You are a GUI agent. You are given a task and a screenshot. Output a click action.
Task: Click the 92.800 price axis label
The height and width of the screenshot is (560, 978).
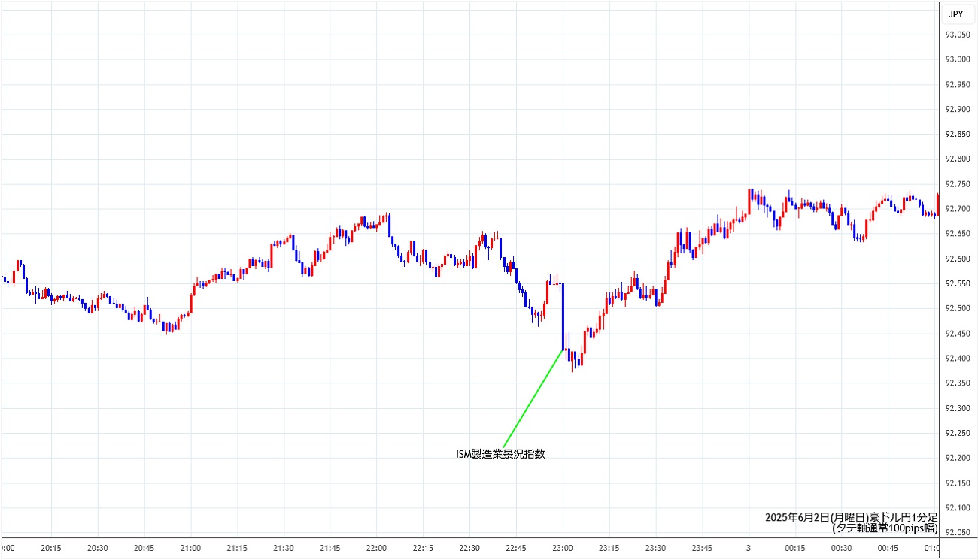[958, 159]
